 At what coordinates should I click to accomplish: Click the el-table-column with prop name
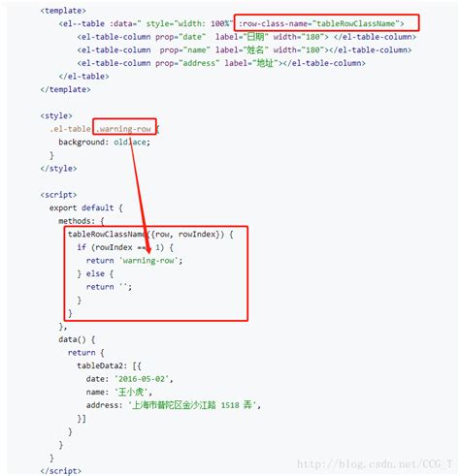pyautogui.click(x=245, y=50)
